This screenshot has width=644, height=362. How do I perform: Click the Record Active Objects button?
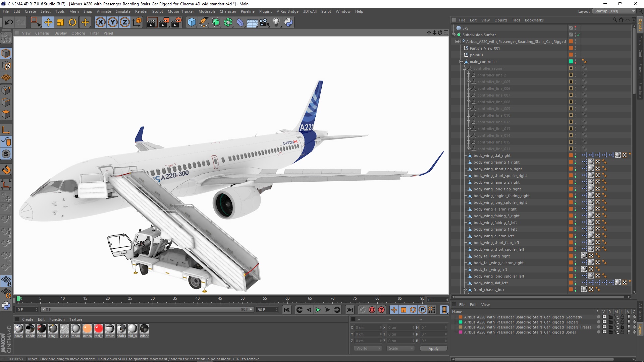tap(362, 310)
